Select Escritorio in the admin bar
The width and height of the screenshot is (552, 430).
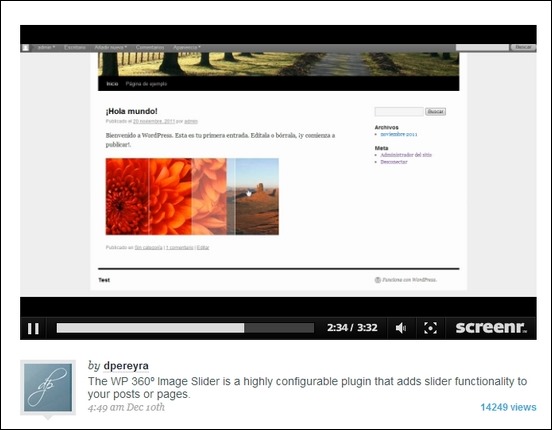pos(75,47)
